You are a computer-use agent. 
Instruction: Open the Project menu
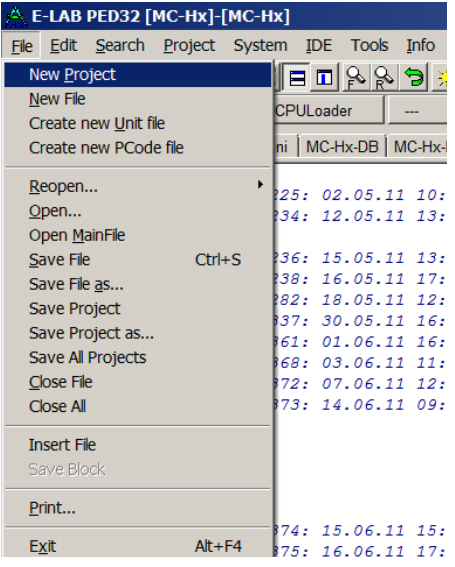pyautogui.click(x=189, y=46)
